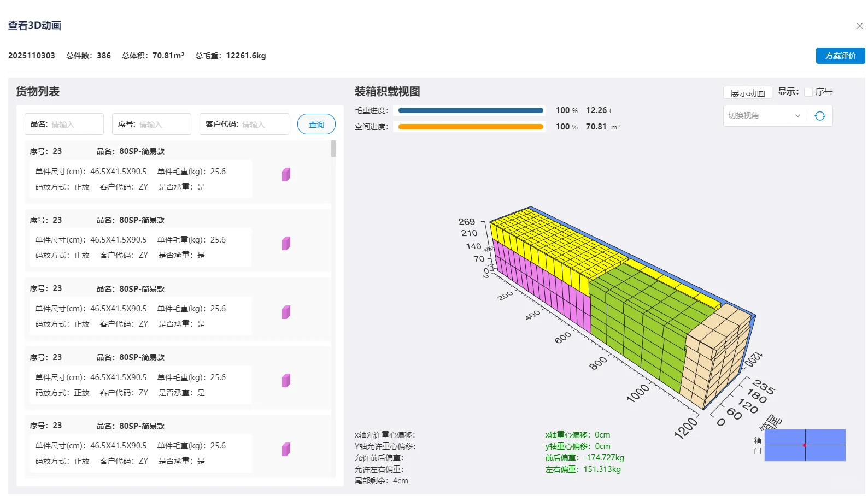Click the Y轴允许重心偏移 label
This screenshot has height=496, width=868.
385,446
